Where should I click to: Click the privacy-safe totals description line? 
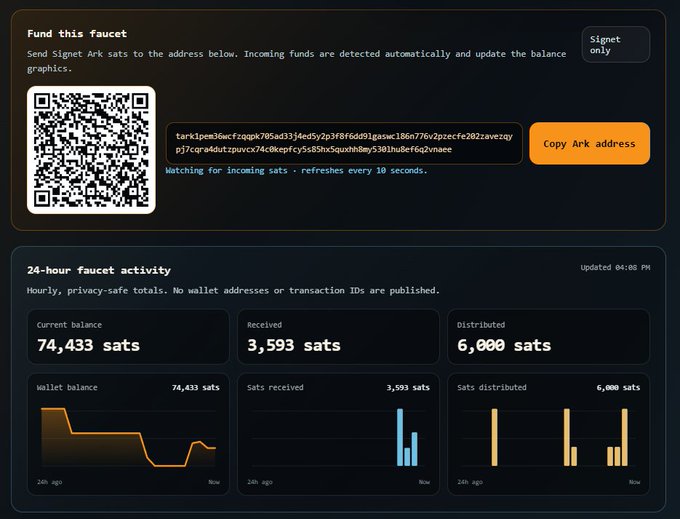pos(233,291)
